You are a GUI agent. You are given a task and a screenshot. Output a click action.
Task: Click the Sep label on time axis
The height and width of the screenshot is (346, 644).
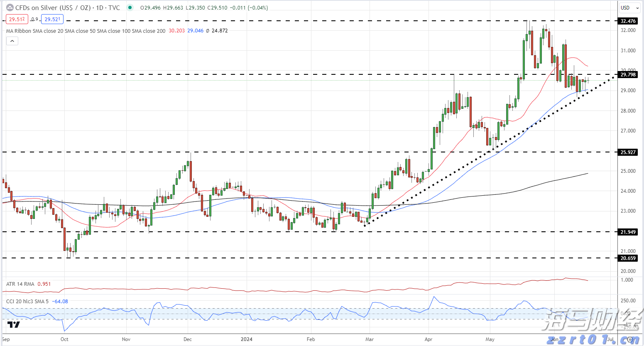coord(5,339)
